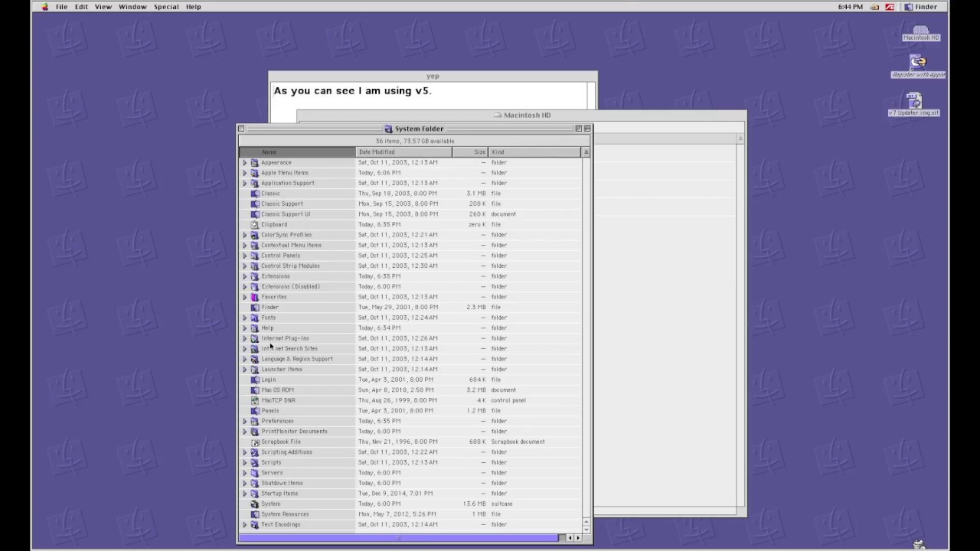980x551 pixels.
Task: Open the Window menu
Action: pos(132,7)
